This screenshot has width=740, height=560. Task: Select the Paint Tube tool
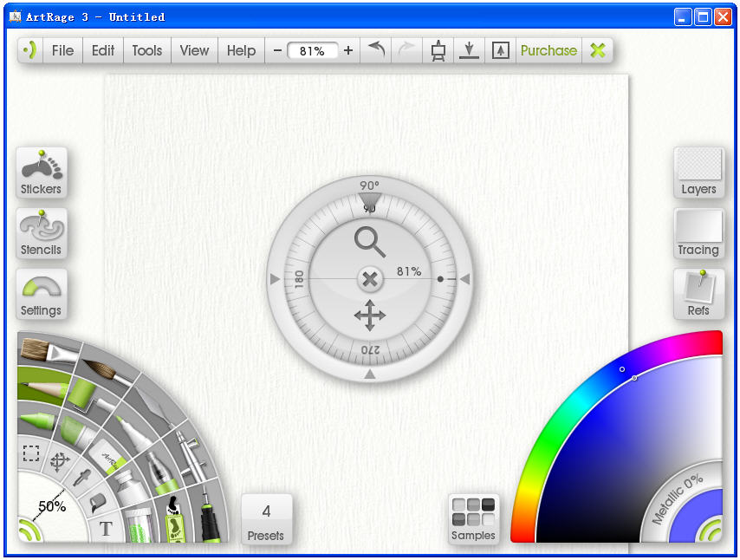[x=75, y=431]
